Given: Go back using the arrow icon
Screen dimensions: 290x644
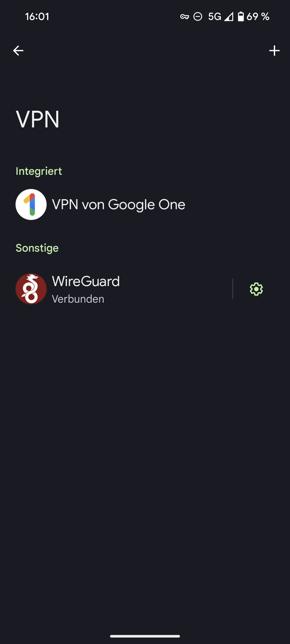Looking at the screenshot, I should 18,51.
